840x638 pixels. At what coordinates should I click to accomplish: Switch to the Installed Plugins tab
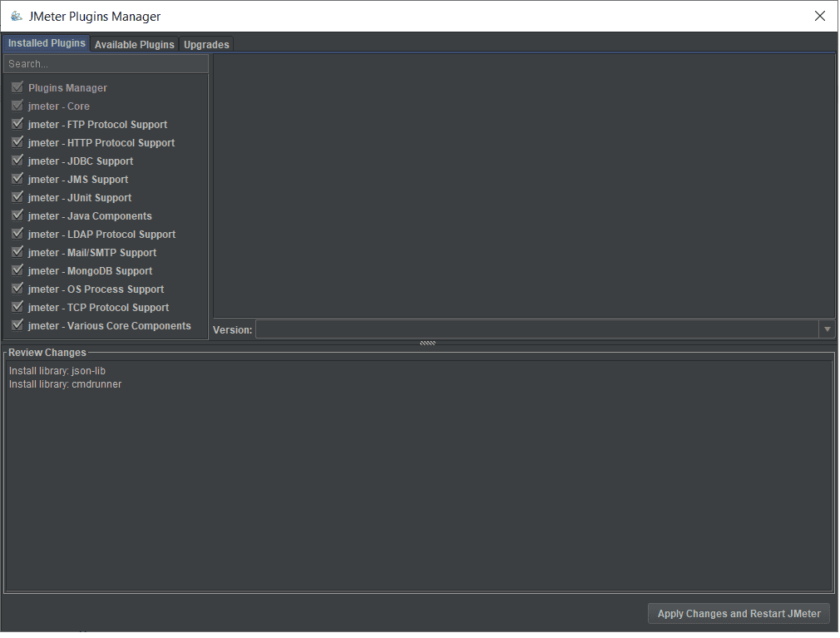[x=47, y=43]
